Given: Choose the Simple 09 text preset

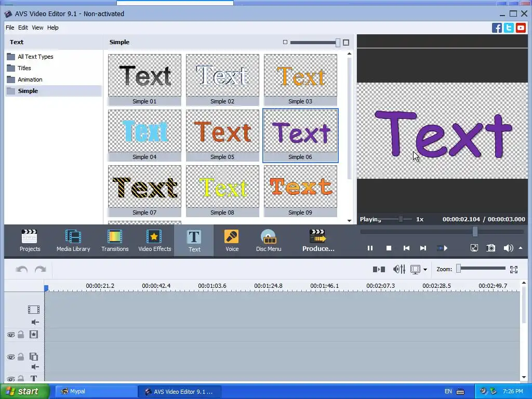Looking at the screenshot, I should (301, 191).
